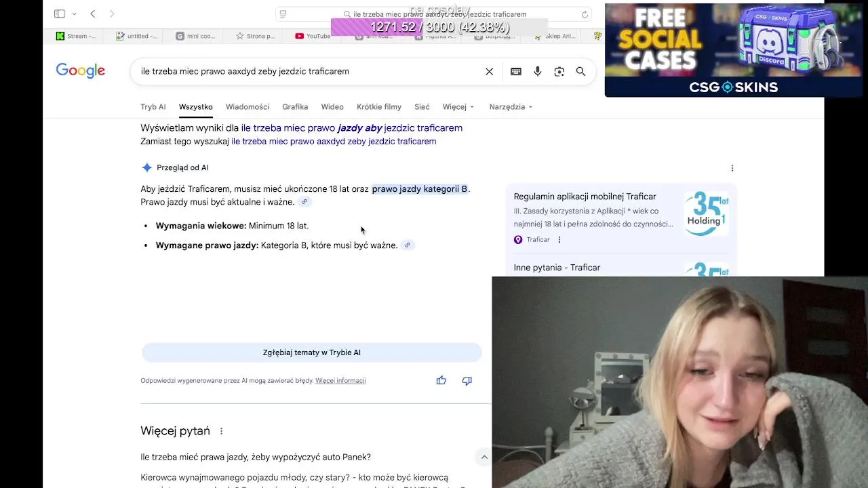Go back with the browser back arrow

tap(93, 14)
